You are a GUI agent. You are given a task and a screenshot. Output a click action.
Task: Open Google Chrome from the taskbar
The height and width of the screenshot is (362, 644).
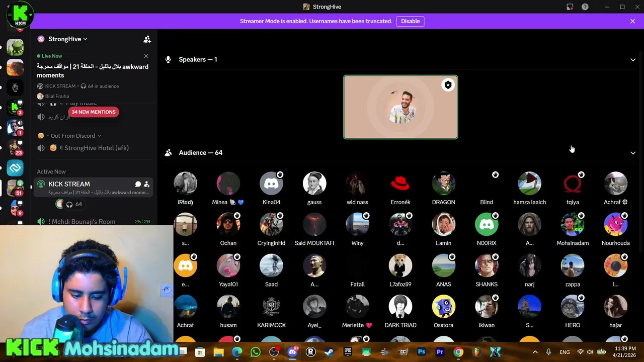pos(458,352)
